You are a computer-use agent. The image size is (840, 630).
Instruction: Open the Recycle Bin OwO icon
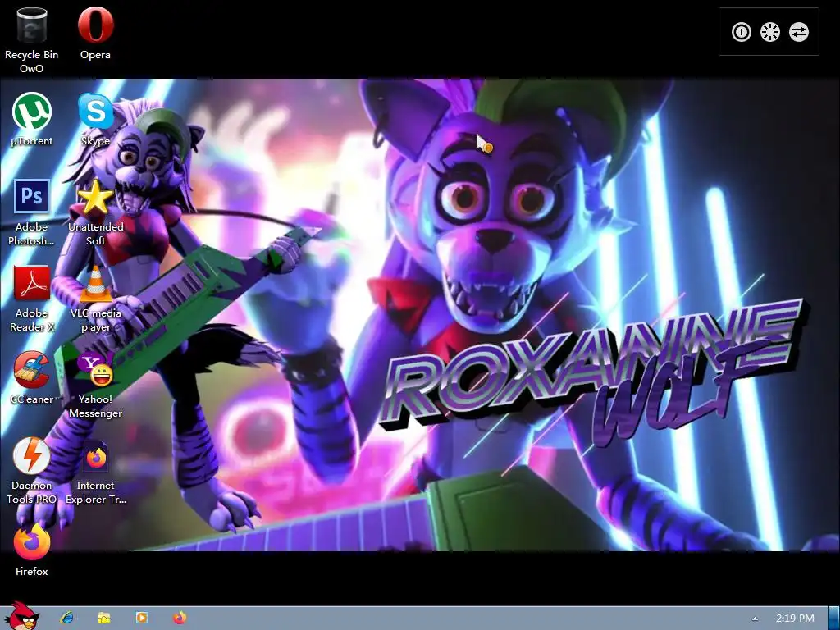[32, 40]
